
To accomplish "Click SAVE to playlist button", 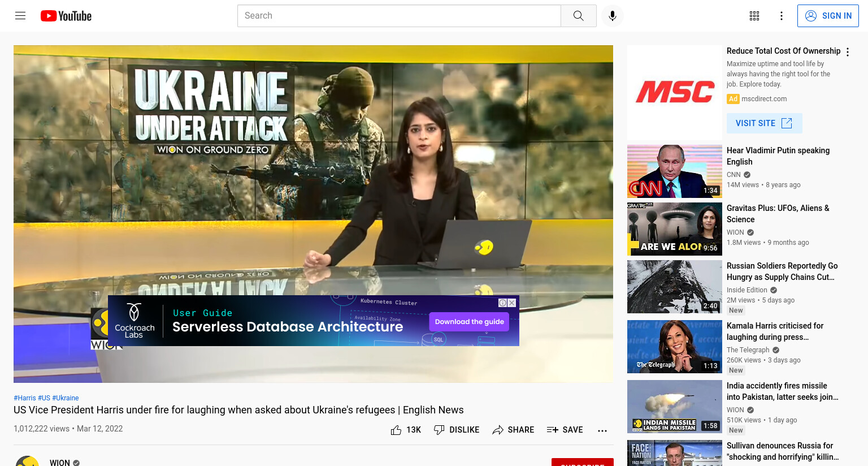I will [x=565, y=430].
